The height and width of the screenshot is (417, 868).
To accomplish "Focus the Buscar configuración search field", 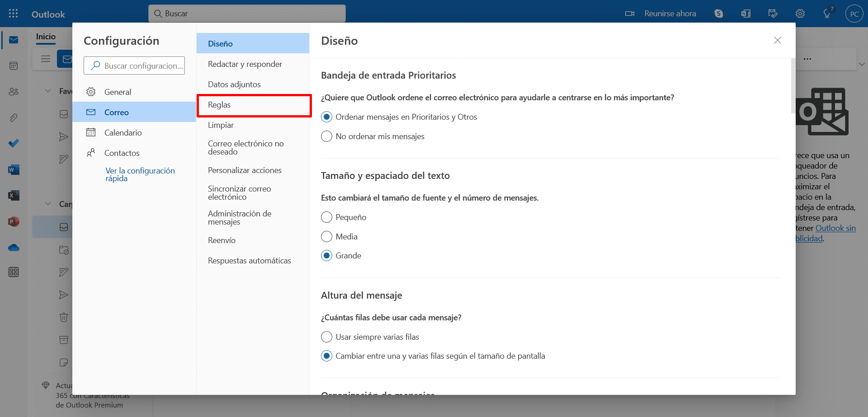I will pyautogui.click(x=134, y=66).
